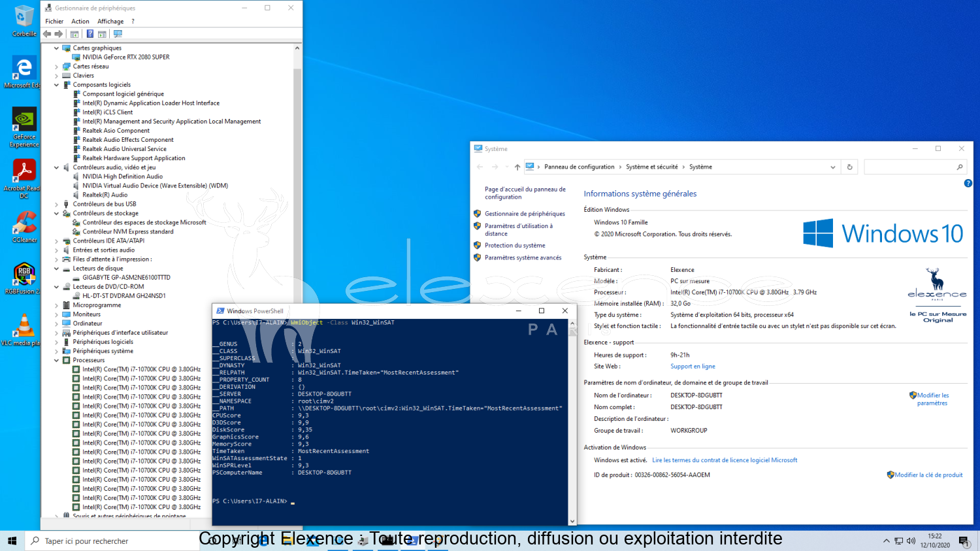
Task: Expand the Moniteurs category
Action: coord(57,314)
